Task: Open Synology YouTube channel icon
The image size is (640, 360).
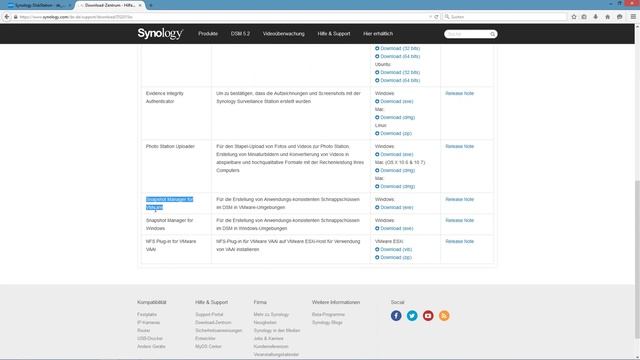Action: [428, 316]
